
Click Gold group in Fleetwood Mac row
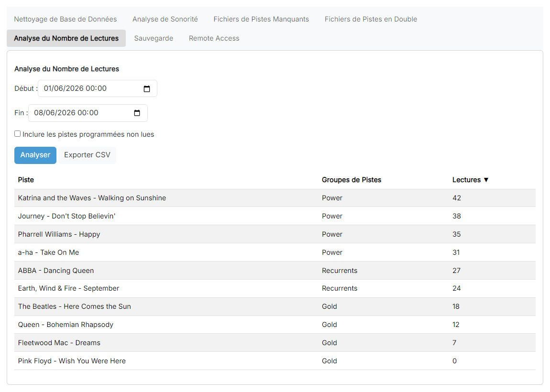pos(330,343)
